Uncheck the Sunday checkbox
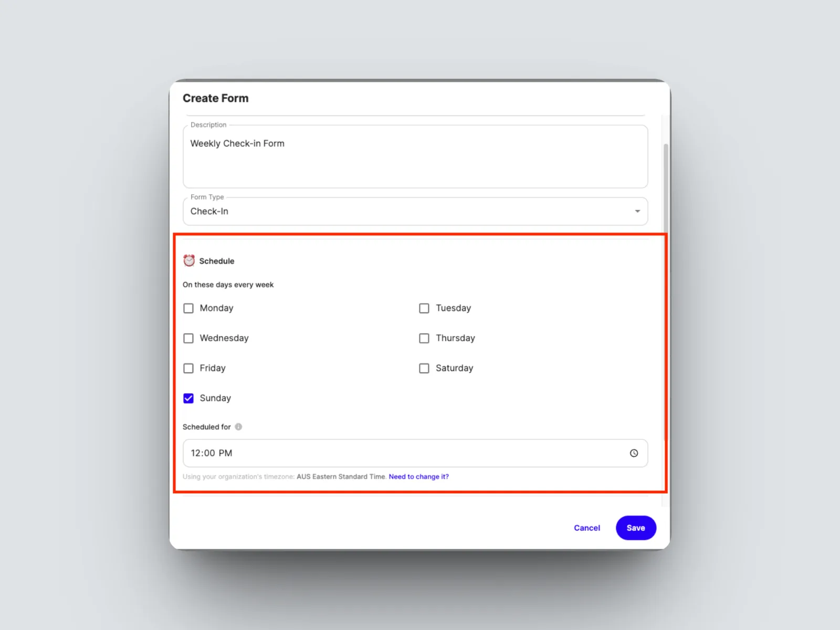This screenshot has width=840, height=630. [188, 398]
